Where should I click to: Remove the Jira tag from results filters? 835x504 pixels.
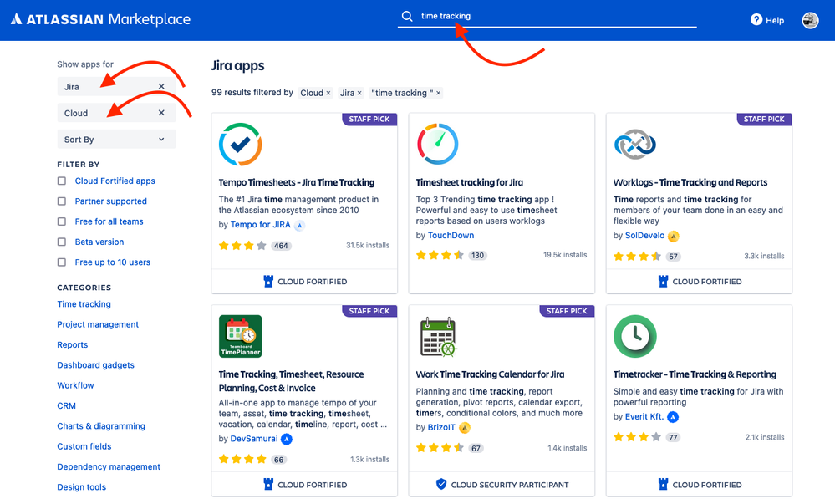point(359,94)
